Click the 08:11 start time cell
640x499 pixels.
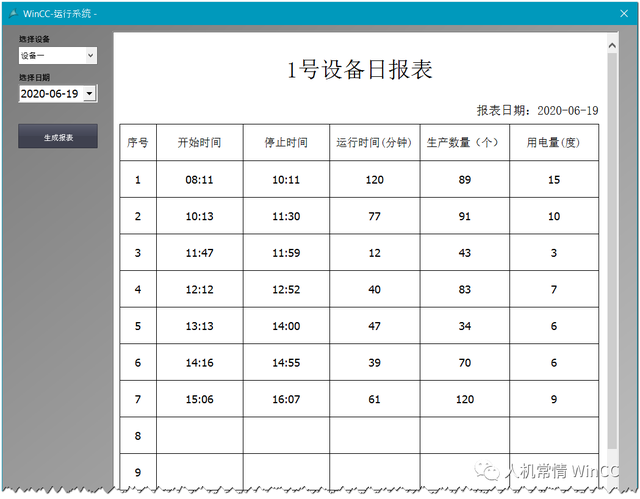(199, 180)
